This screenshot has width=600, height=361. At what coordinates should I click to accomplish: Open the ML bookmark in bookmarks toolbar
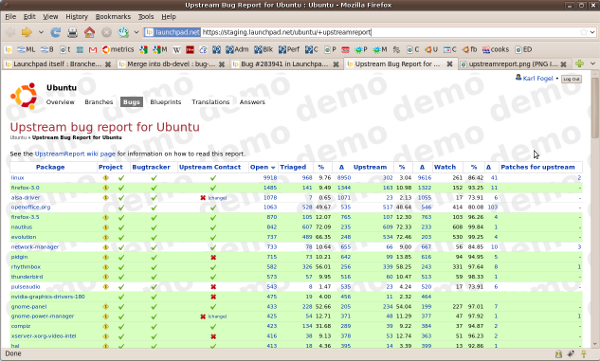click(x=26, y=49)
